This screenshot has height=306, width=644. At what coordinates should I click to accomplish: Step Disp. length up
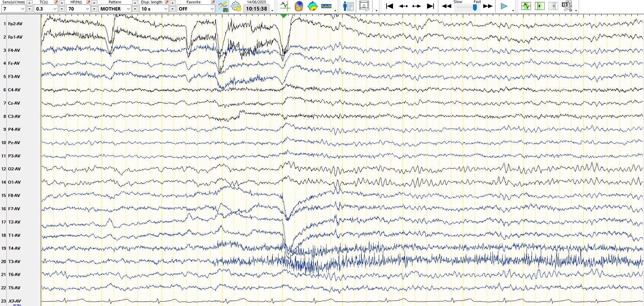(173, 3)
